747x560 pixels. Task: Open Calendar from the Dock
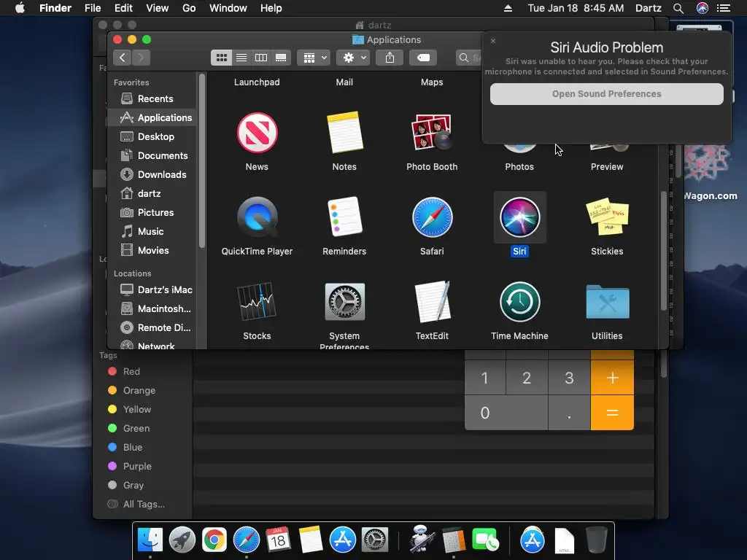tap(278, 540)
